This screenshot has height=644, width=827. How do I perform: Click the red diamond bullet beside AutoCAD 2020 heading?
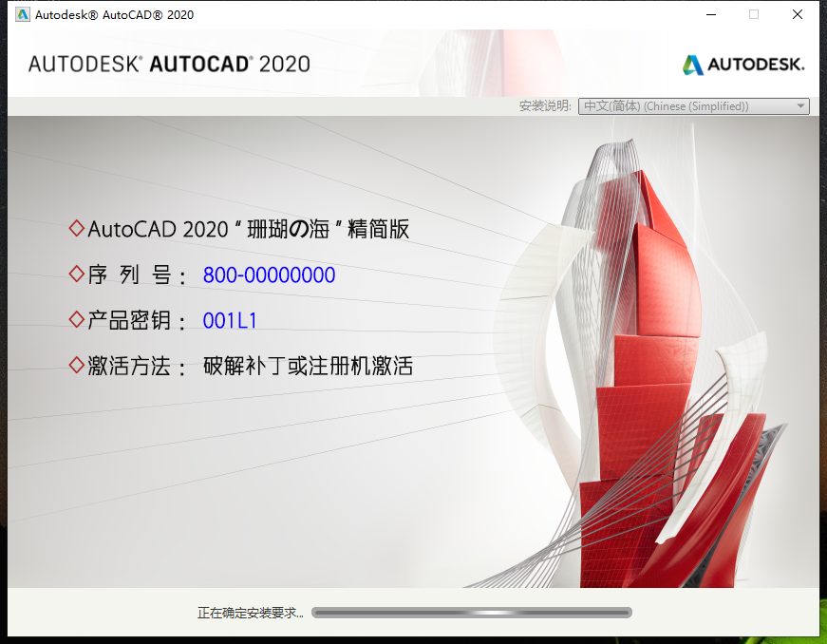click(x=77, y=228)
